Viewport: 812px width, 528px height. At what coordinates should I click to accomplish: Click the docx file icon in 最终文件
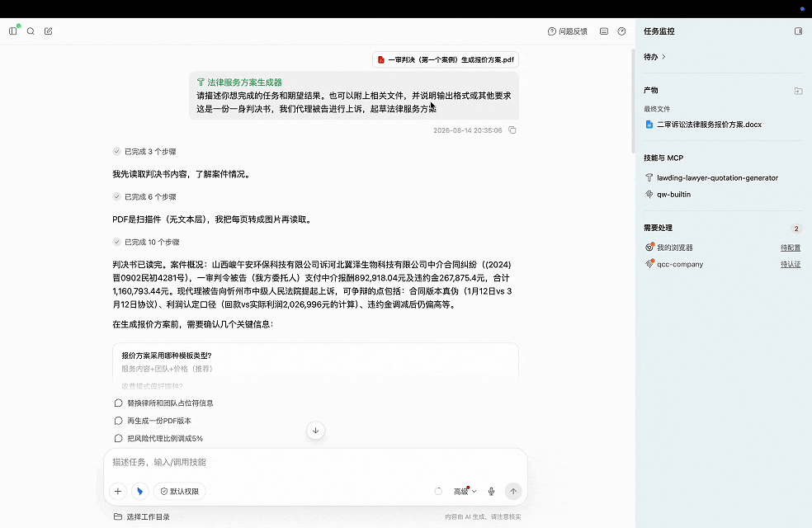(x=649, y=125)
